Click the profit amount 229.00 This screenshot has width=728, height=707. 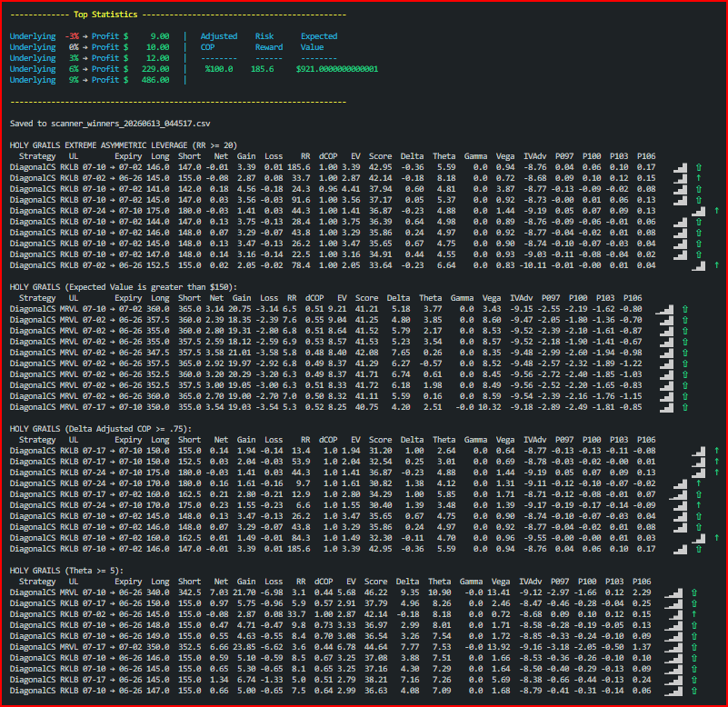(155, 69)
